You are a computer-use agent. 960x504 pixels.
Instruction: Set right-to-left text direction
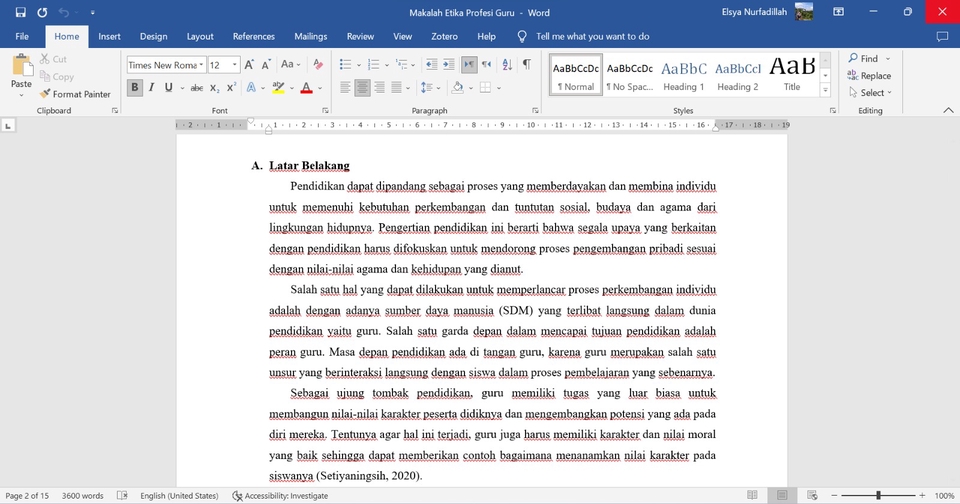click(x=487, y=64)
